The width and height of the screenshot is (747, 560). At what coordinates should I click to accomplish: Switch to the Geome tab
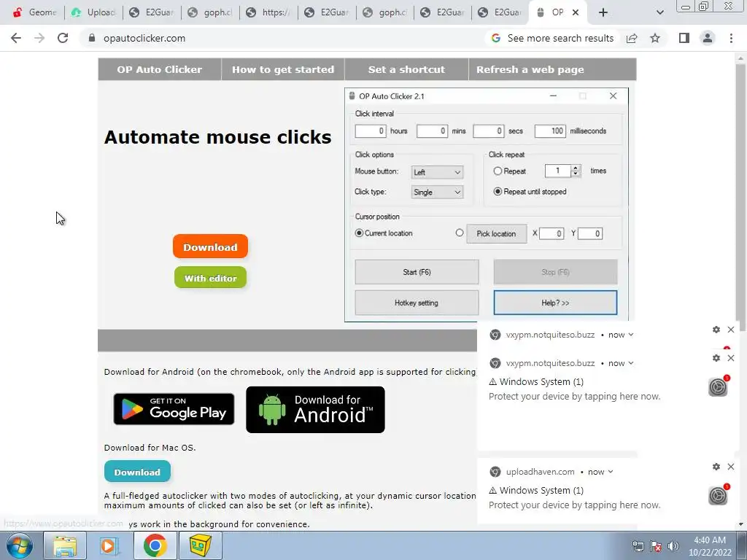(35, 12)
